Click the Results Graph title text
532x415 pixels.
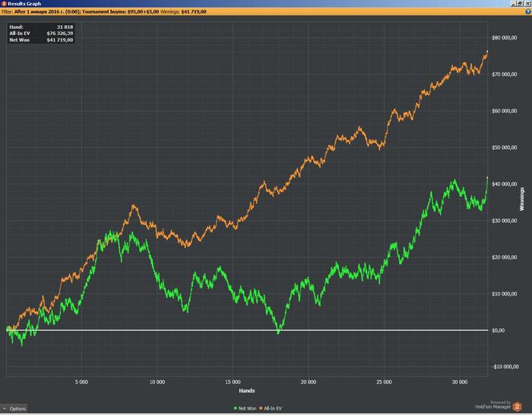[x=24, y=3]
